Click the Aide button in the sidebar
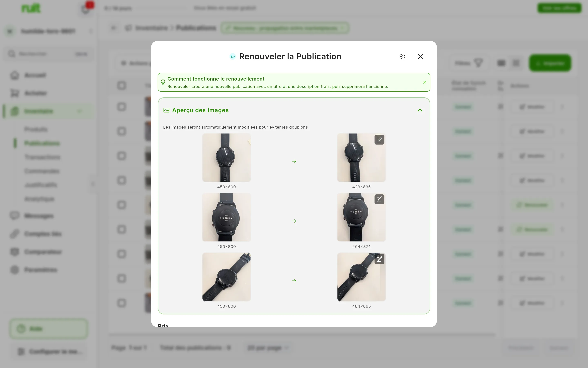588x368 pixels. click(x=49, y=329)
